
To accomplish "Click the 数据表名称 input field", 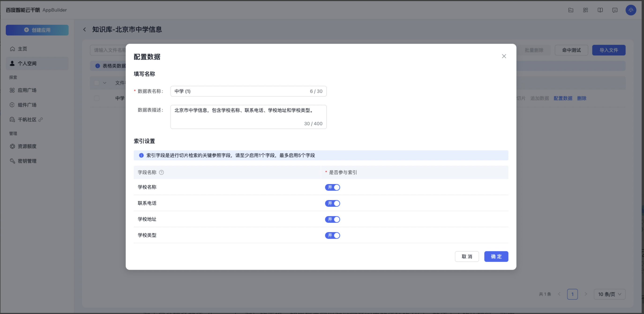I will click(248, 91).
